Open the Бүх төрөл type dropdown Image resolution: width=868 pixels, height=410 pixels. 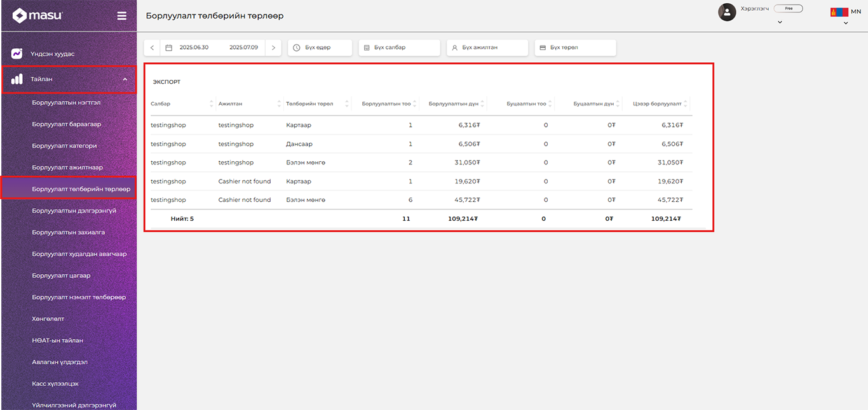coord(574,48)
